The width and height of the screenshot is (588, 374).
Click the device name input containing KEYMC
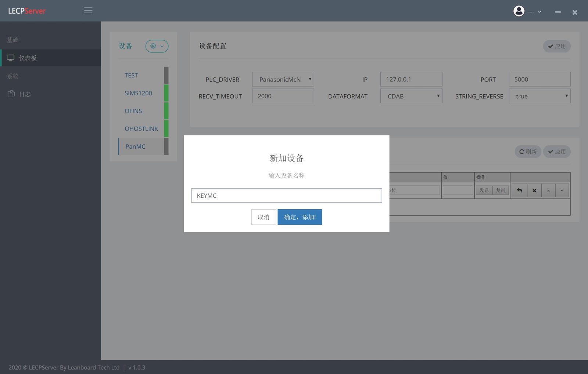click(x=287, y=196)
